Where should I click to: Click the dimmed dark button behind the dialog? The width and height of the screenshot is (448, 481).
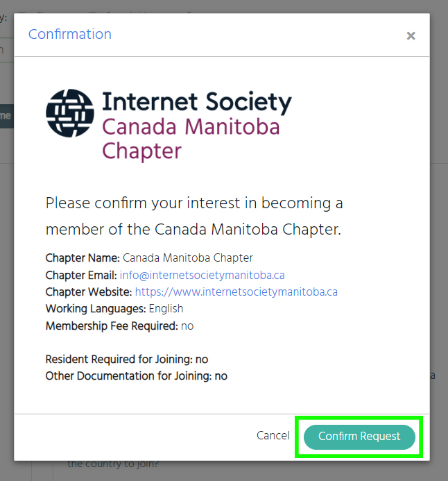[x=7, y=116]
